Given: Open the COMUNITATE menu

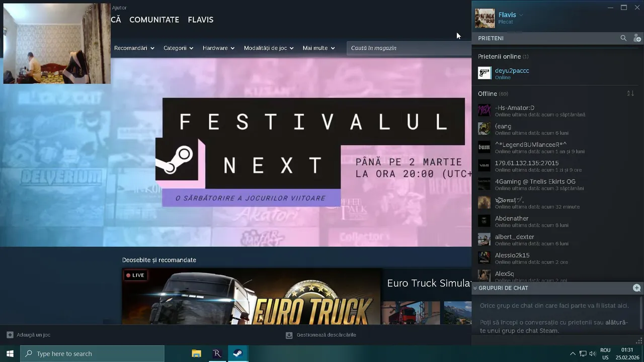Looking at the screenshot, I should point(154,20).
